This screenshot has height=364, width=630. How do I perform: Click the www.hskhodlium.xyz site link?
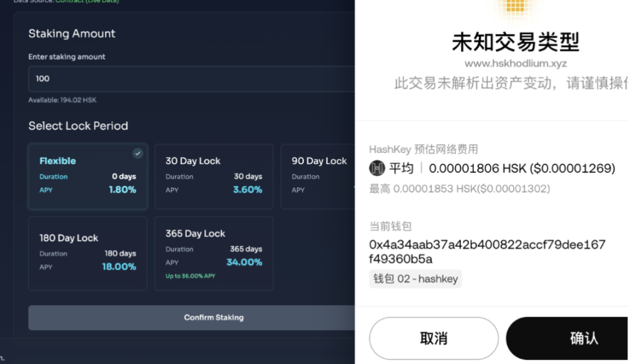515,63
